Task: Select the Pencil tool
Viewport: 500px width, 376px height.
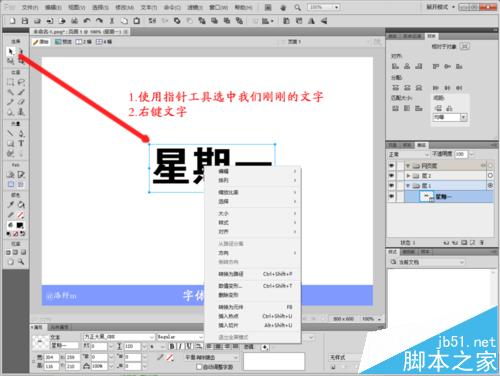Action: pyautogui.click(x=10, y=102)
